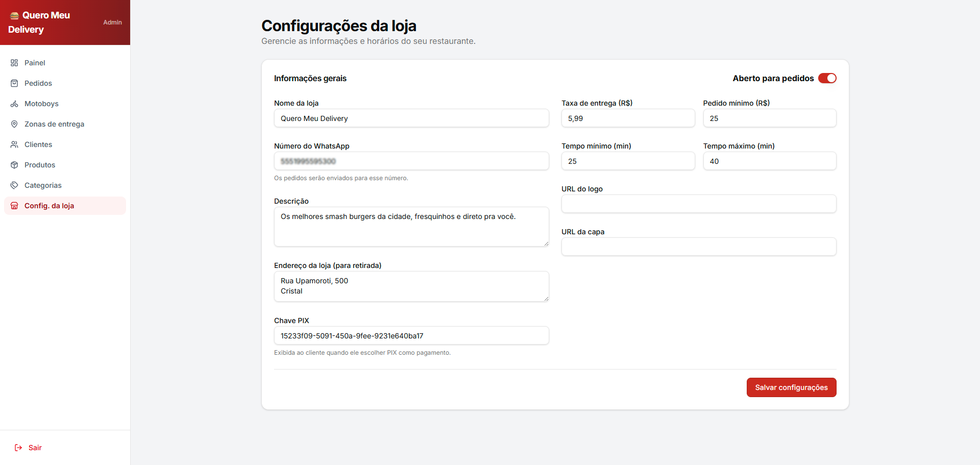Click the burger logo in the sidebar
This screenshot has height=465, width=980.
tap(14, 15)
